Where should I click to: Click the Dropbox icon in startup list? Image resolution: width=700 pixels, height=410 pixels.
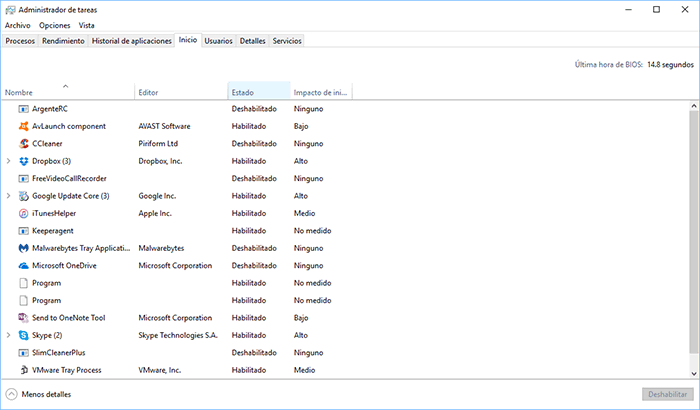[x=23, y=161]
